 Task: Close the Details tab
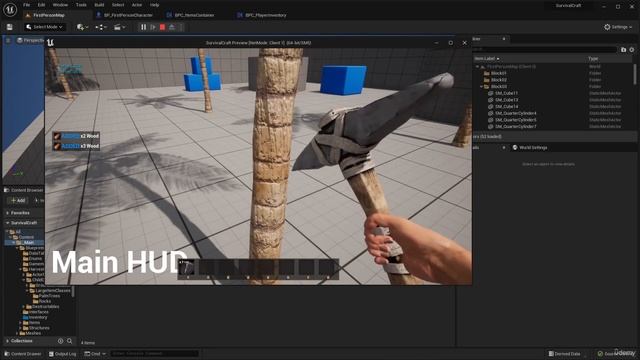coord(504,147)
